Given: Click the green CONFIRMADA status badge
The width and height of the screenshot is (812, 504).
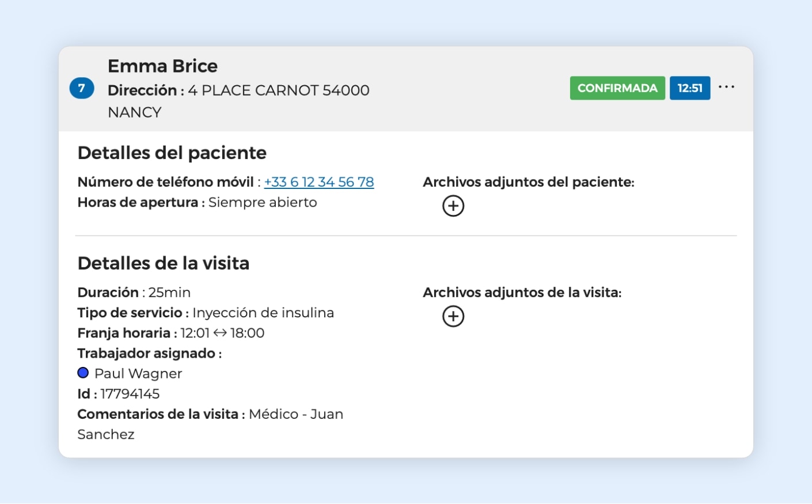Looking at the screenshot, I should pos(617,88).
